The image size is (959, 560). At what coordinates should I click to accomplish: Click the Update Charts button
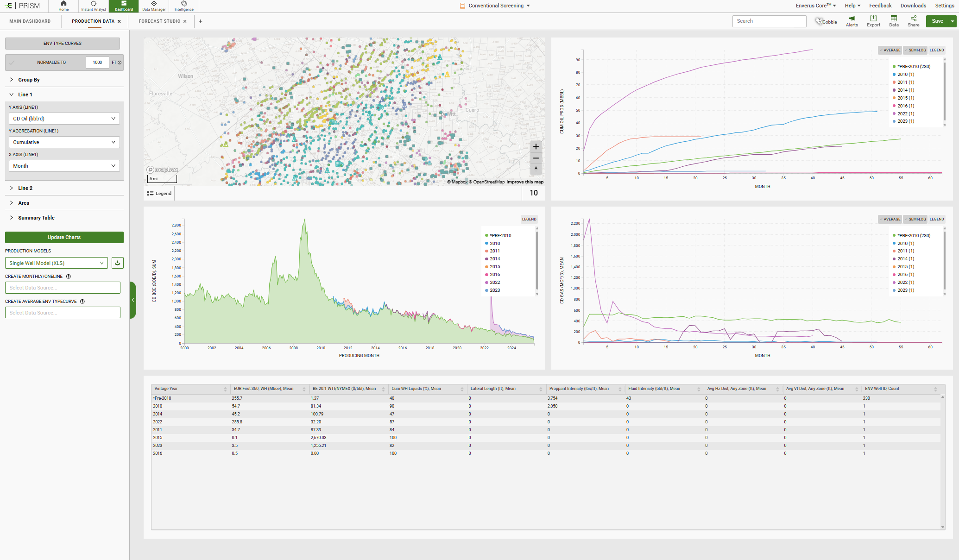tap(64, 237)
